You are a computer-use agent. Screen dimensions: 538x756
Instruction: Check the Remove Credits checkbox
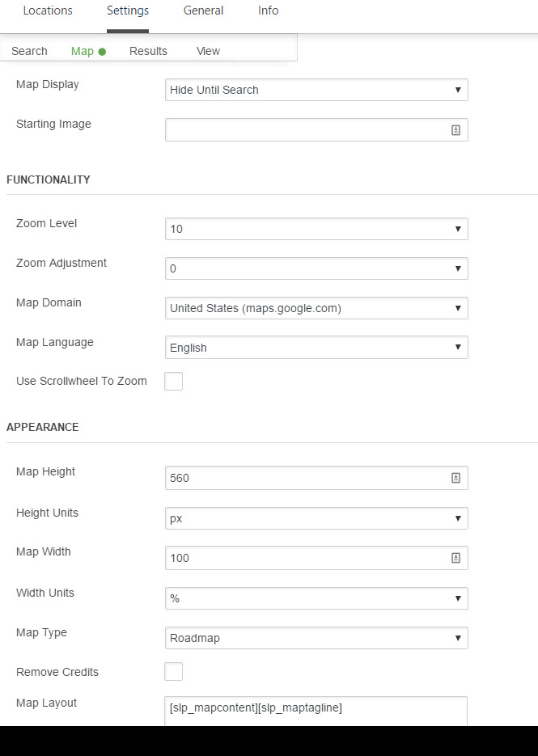point(173,672)
